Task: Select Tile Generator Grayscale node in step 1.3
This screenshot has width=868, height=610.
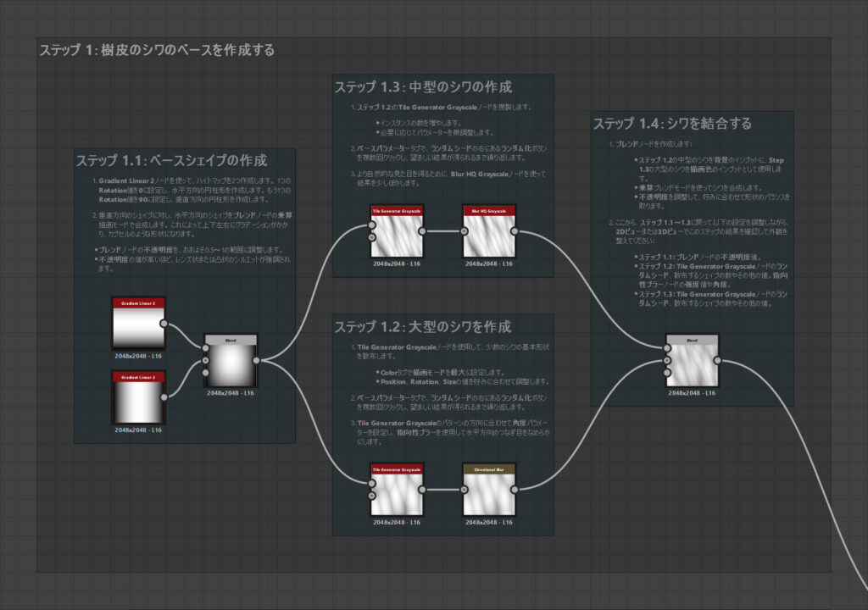Action: tap(398, 233)
